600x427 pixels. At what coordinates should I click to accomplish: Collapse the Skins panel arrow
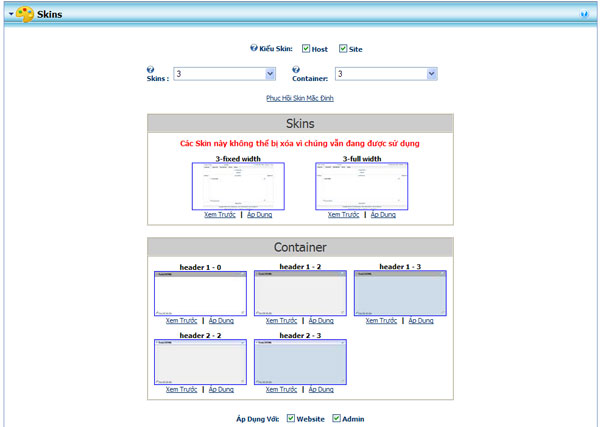click(11, 14)
